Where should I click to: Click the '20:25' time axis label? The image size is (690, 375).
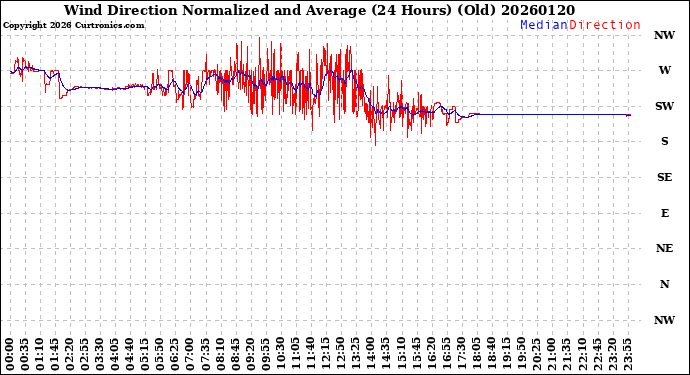point(536,354)
